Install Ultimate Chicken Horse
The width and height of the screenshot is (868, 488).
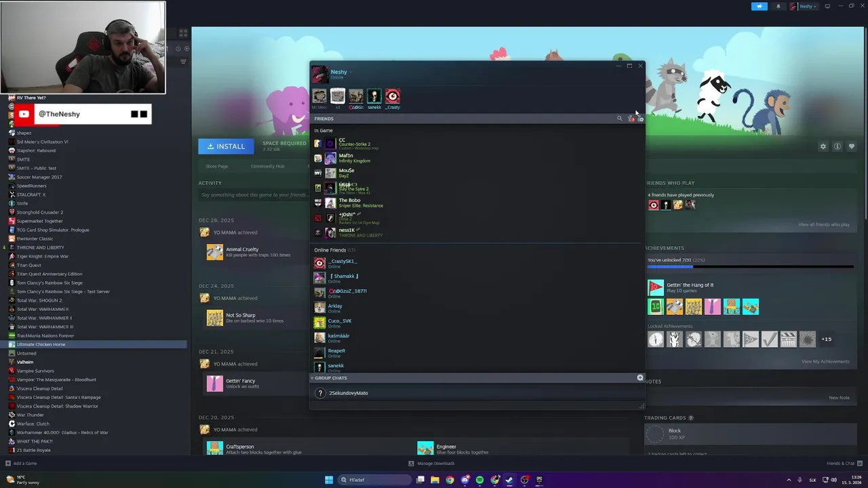click(226, 146)
